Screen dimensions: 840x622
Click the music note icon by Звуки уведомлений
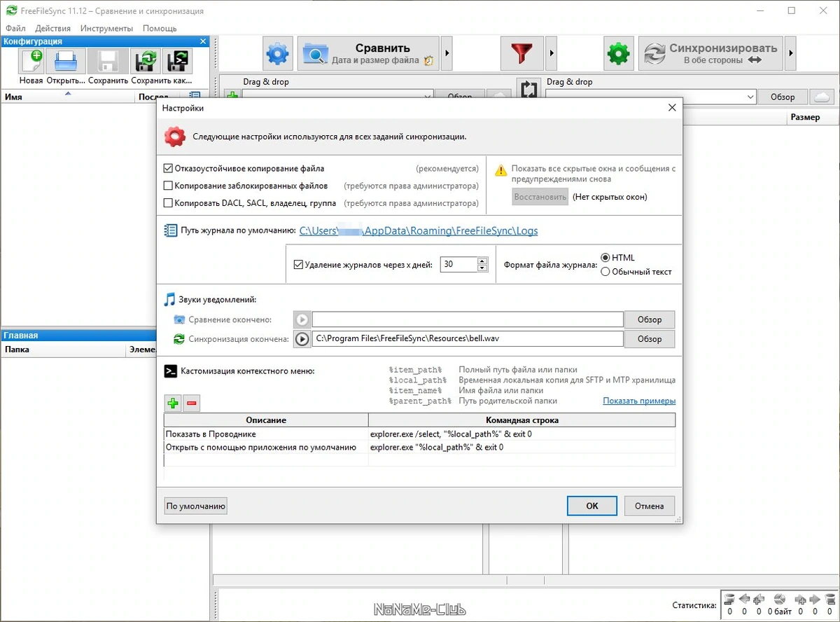click(169, 300)
